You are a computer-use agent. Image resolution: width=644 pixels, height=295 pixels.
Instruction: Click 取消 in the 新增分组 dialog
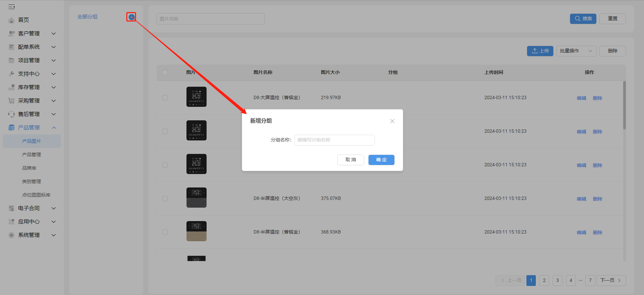pyautogui.click(x=350, y=160)
